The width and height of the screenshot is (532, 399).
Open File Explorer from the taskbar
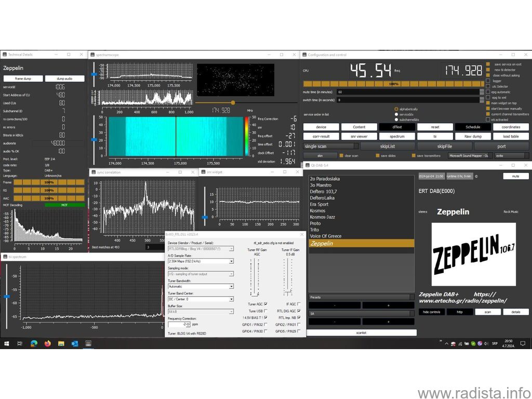pyautogui.click(x=61, y=343)
